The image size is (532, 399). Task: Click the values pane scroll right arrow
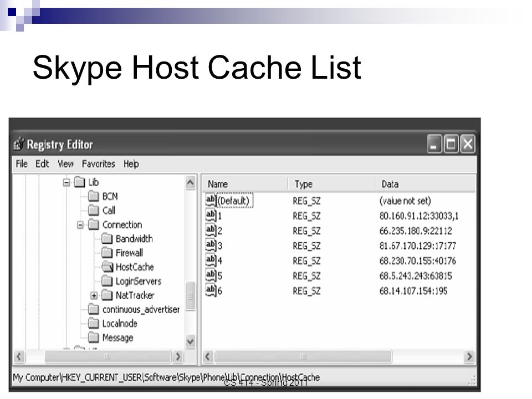point(469,356)
